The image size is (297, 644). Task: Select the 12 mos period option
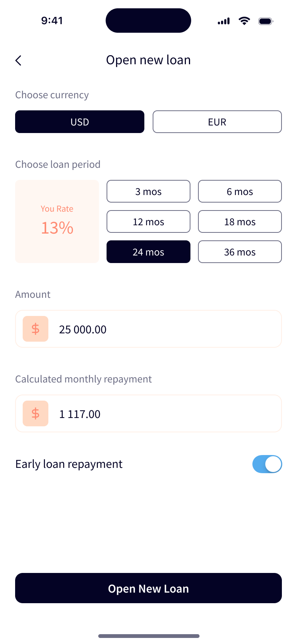[148, 221]
